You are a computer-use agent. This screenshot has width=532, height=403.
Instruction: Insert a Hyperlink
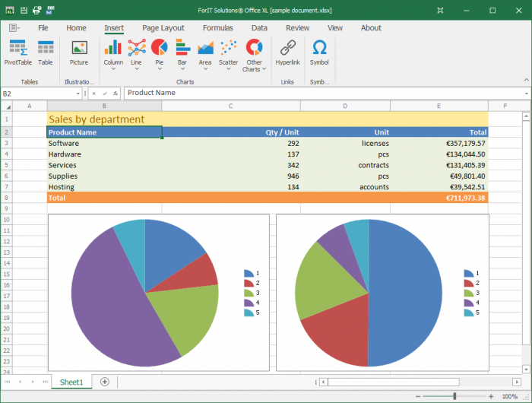point(287,52)
